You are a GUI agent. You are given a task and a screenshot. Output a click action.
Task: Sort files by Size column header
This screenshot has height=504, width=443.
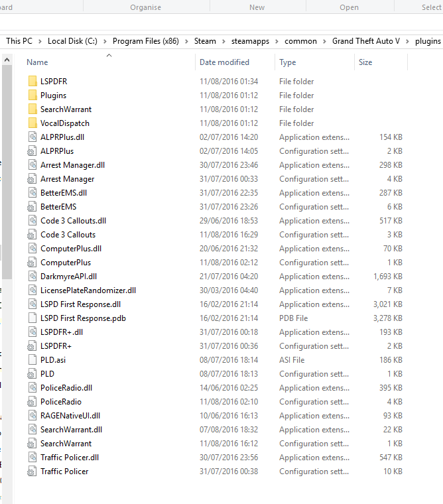(365, 62)
